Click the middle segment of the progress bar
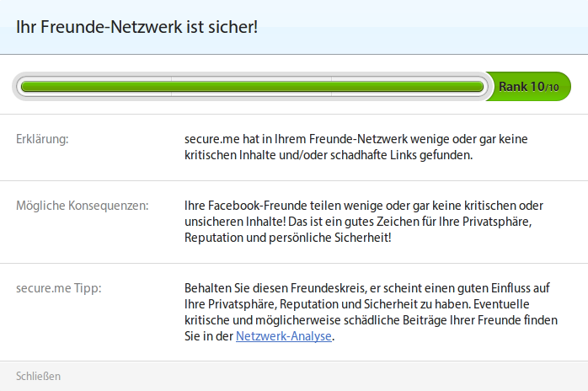 click(251, 87)
